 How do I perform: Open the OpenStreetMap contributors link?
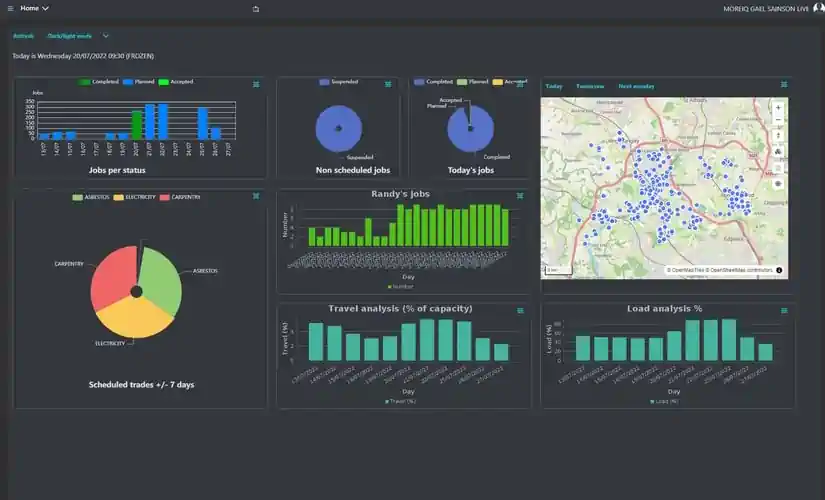[x=740, y=270]
